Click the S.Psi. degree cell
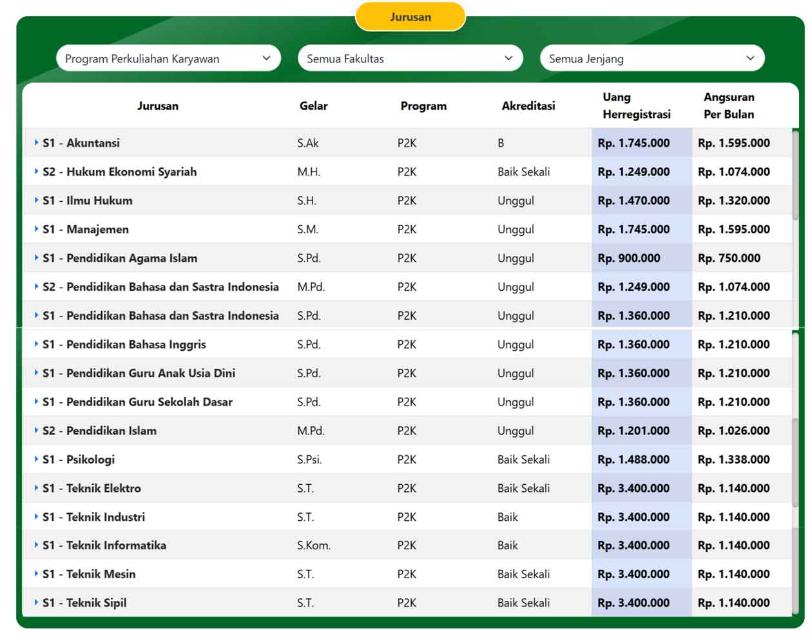 [309, 460]
